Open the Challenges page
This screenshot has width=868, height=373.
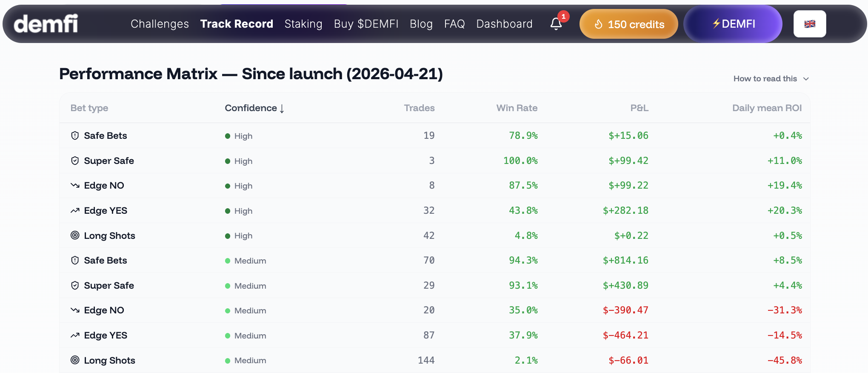(x=160, y=24)
